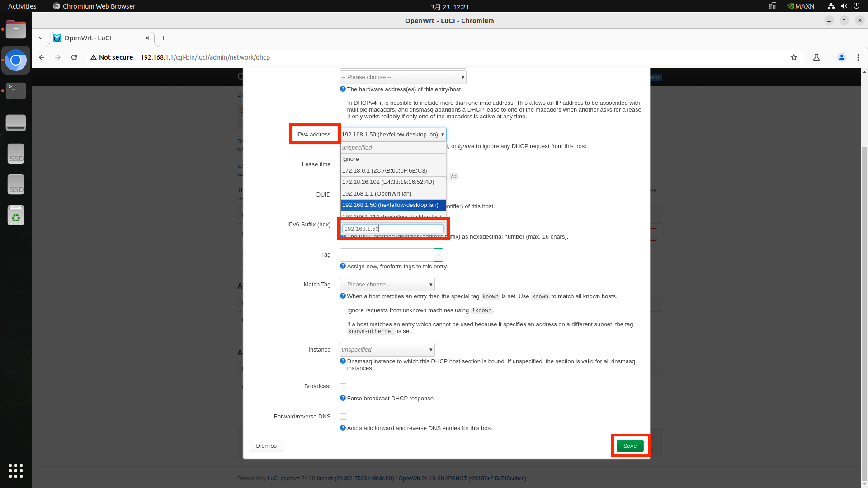Viewport: 868px width, 488px height.
Task: Click the green plus icon beside Tag
Action: tap(439, 255)
